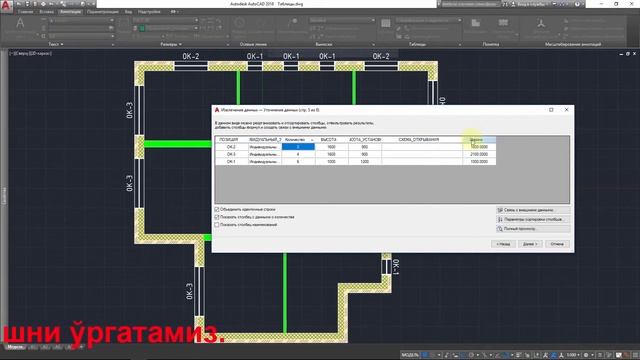Open the Главная ribbon tab

25,12
